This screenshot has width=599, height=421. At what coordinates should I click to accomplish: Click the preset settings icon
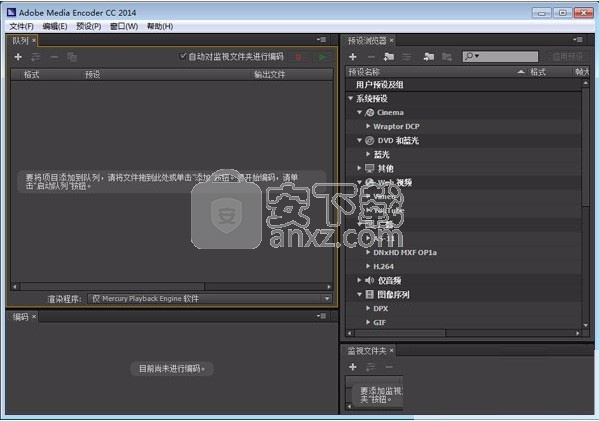point(407,57)
